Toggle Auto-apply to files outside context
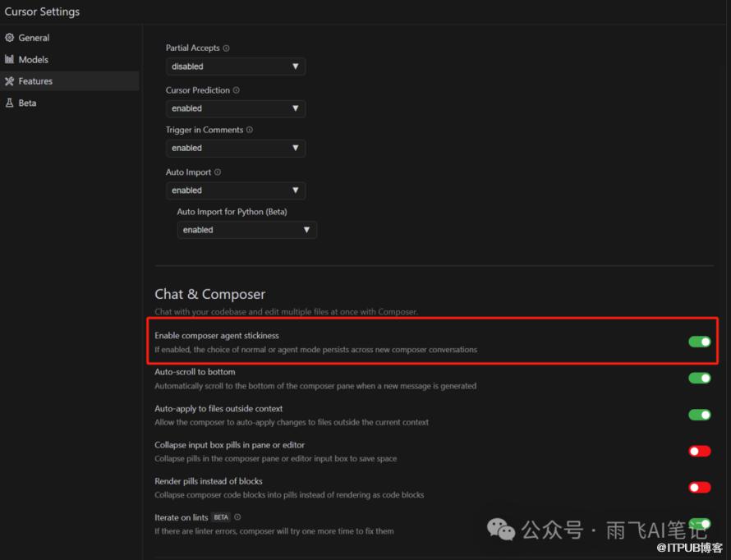731x560 pixels. (x=699, y=415)
